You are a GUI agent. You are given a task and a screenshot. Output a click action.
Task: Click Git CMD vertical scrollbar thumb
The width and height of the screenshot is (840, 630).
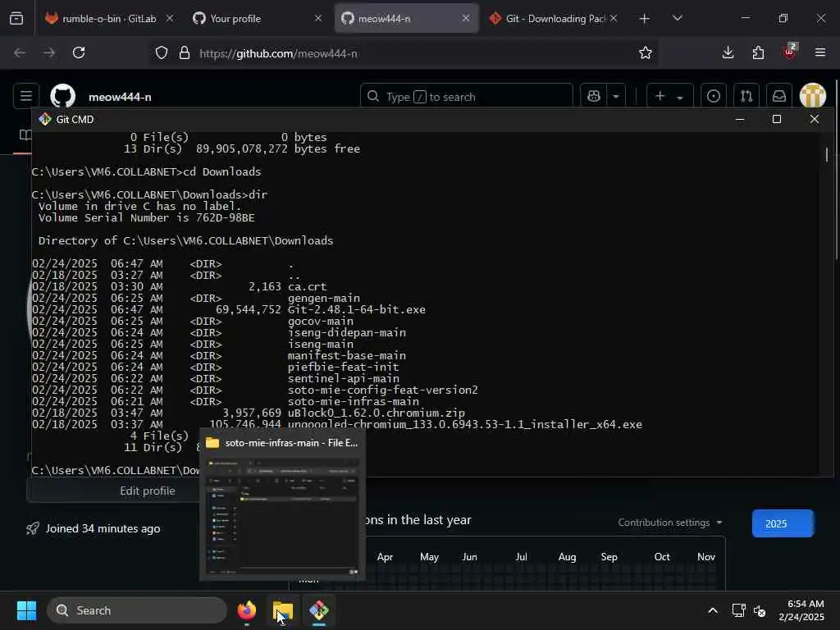827,154
